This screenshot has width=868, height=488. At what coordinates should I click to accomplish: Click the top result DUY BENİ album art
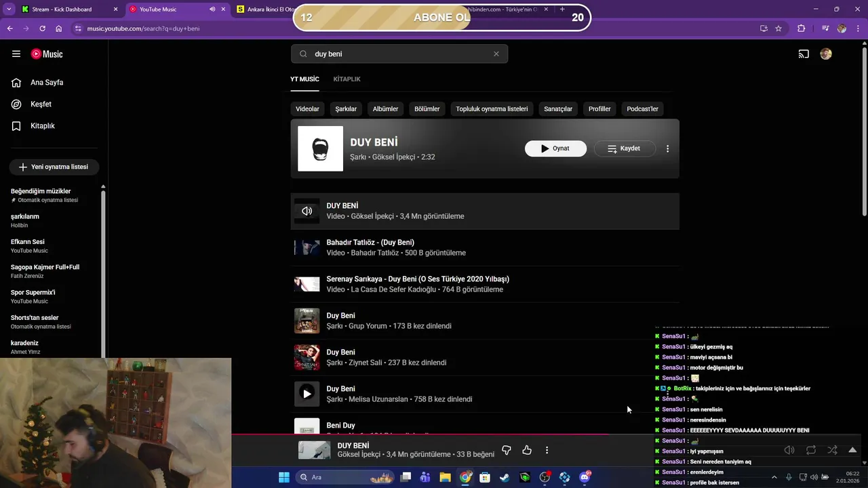coord(320,148)
